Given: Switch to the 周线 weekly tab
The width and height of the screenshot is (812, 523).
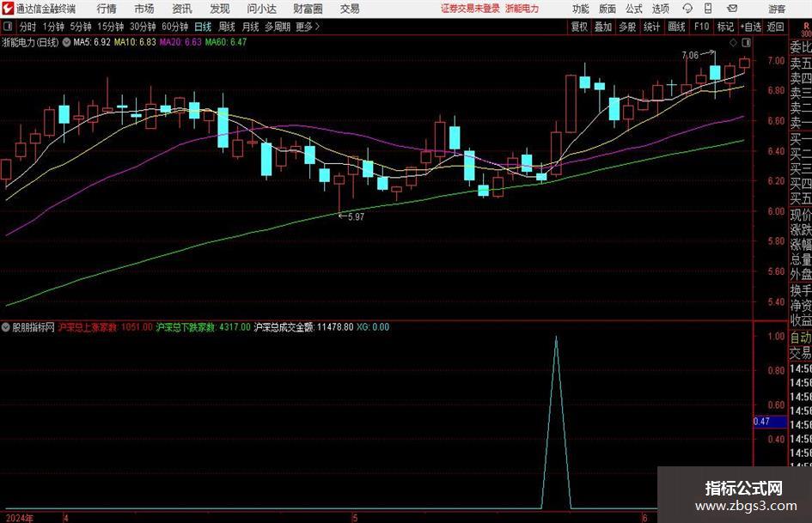Looking at the screenshot, I should click(x=227, y=27).
